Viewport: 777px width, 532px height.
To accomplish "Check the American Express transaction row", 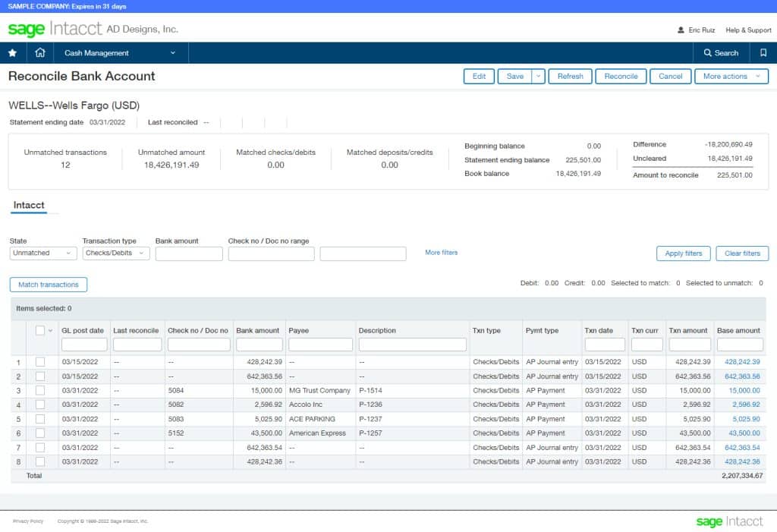I will coord(40,433).
